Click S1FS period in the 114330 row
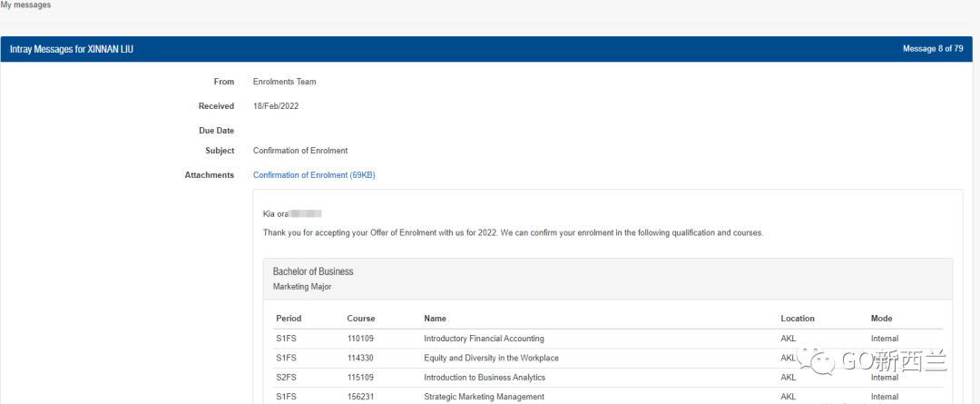This screenshot has height=404, width=980. pos(286,359)
